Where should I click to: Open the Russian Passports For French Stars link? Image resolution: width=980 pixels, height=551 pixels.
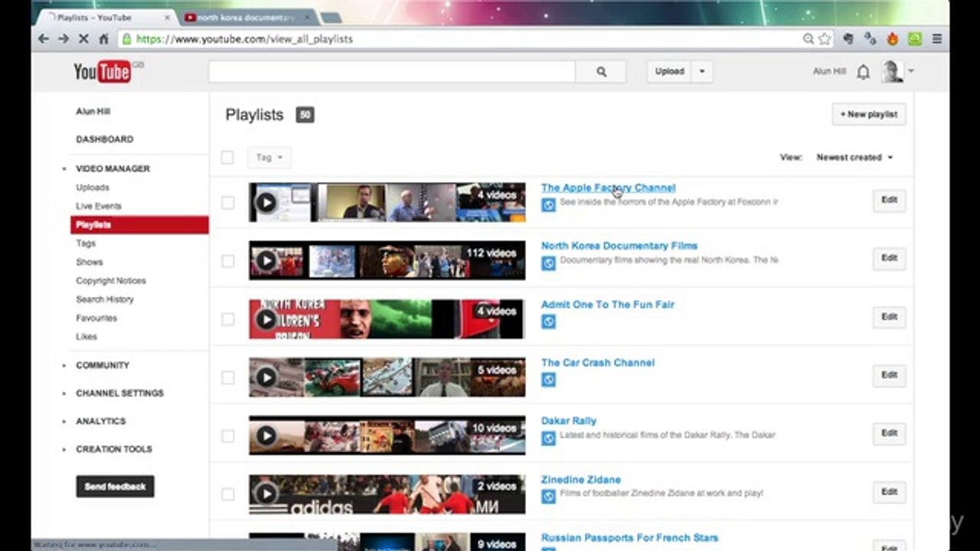click(629, 538)
